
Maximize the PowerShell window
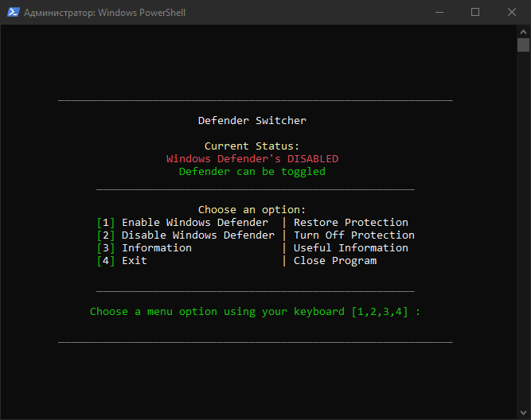coord(475,12)
